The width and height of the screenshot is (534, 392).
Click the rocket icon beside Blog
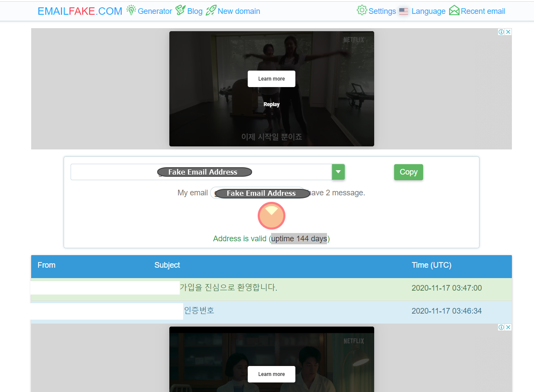click(180, 10)
